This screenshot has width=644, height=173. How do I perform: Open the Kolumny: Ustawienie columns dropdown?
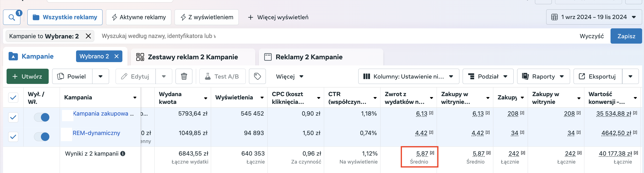tap(409, 76)
